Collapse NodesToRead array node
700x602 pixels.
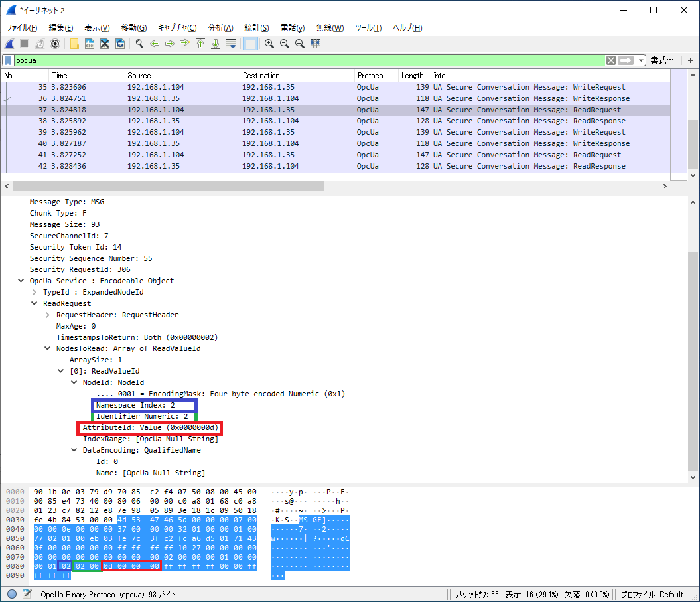pyautogui.click(x=48, y=348)
